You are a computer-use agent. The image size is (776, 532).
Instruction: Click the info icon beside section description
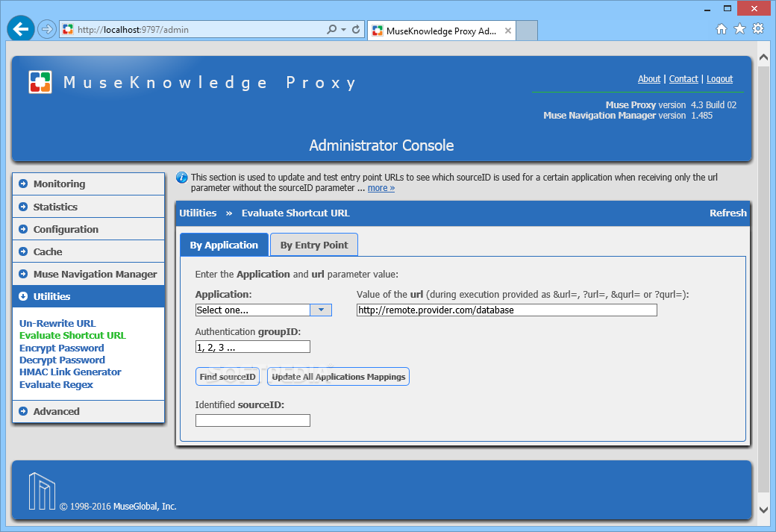tap(181, 177)
